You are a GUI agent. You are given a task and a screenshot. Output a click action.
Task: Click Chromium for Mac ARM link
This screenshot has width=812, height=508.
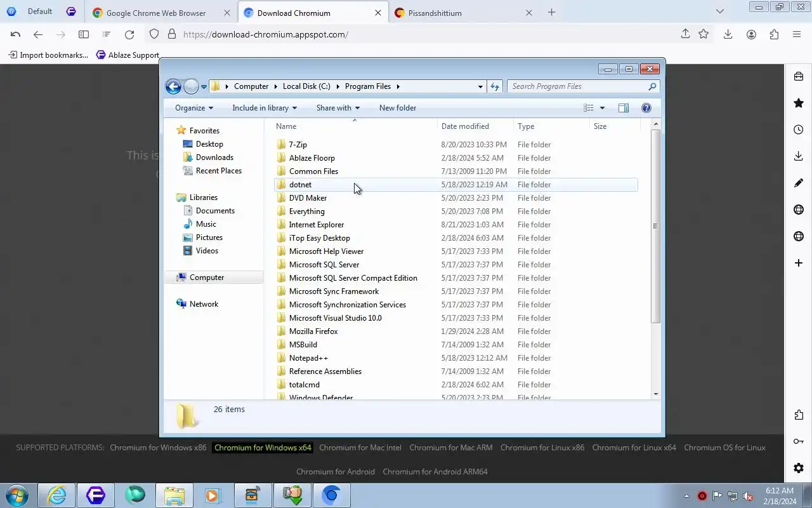(451, 448)
